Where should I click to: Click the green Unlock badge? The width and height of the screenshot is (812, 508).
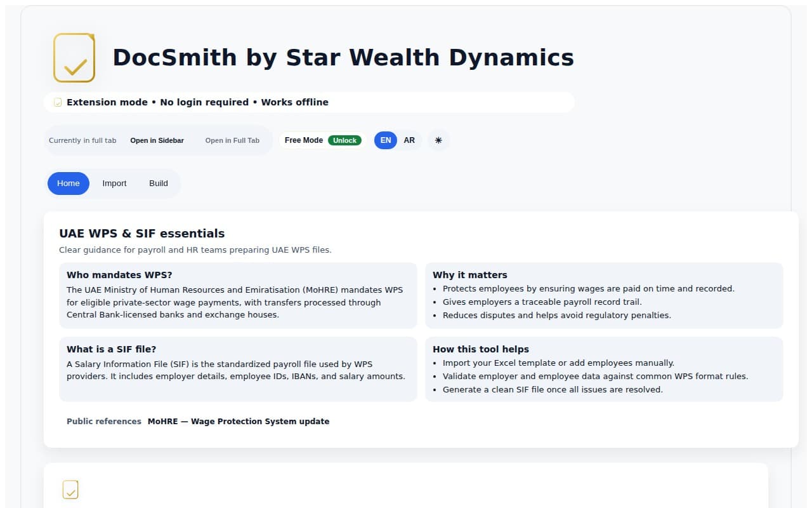tap(344, 140)
